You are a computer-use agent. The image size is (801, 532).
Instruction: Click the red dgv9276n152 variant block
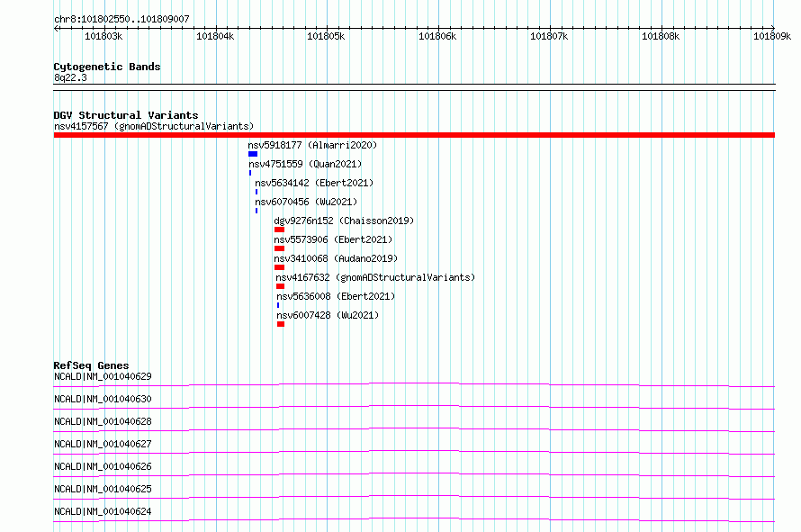pyautogui.click(x=279, y=230)
